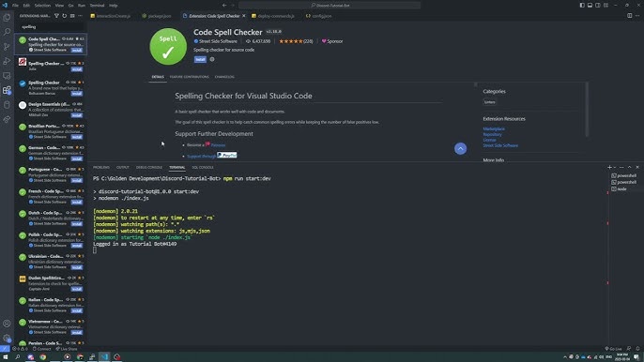Viewport: 644px width, 362px height.
Task: Toggle the primary sidebar layout icon
Action: point(582,5)
